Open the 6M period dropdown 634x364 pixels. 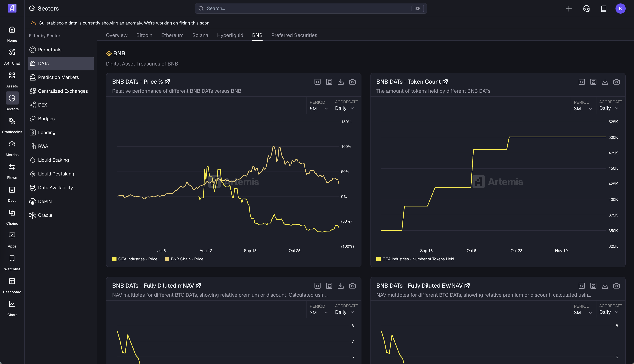click(318, 109)
